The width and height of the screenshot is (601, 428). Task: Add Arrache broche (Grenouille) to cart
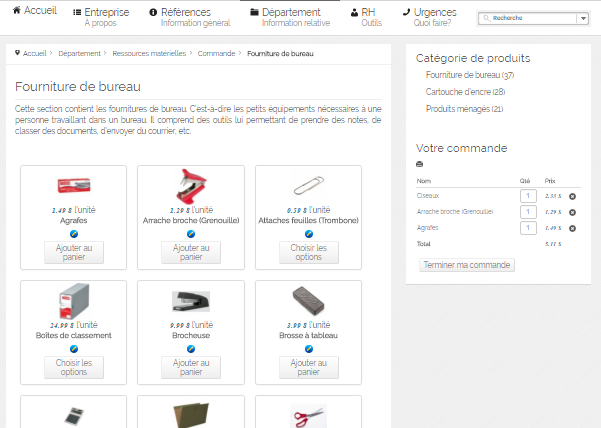(191, 252)
